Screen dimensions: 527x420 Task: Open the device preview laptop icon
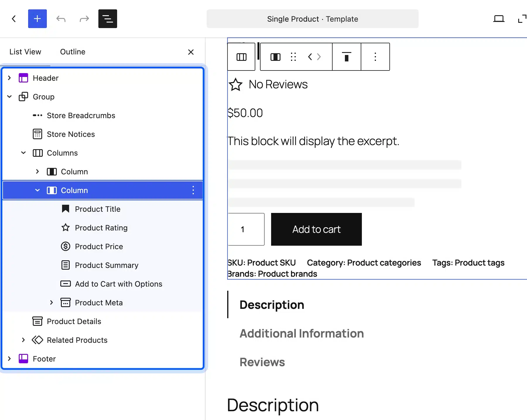pyautogui.click(x=499, y=19)
